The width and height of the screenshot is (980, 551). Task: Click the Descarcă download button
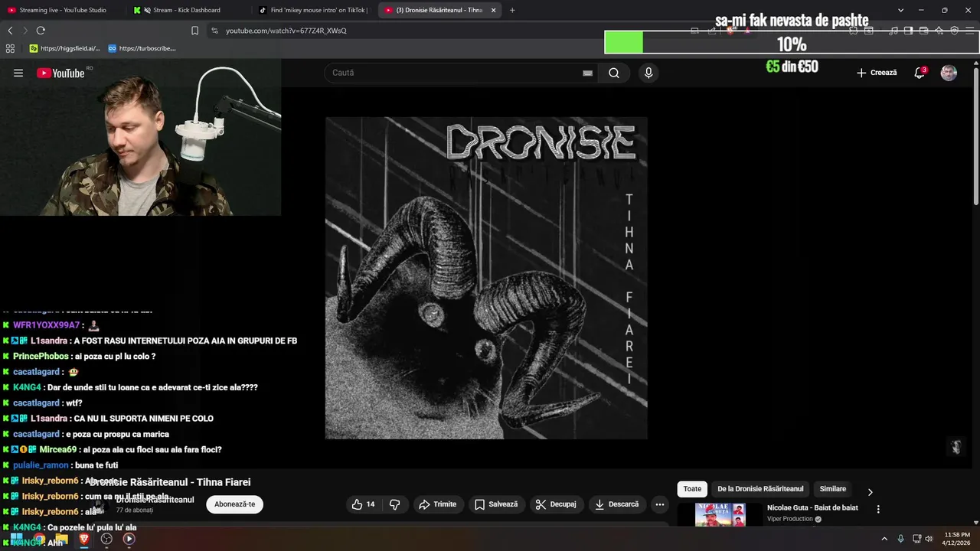pyautogui.click(x=616, y=504)
